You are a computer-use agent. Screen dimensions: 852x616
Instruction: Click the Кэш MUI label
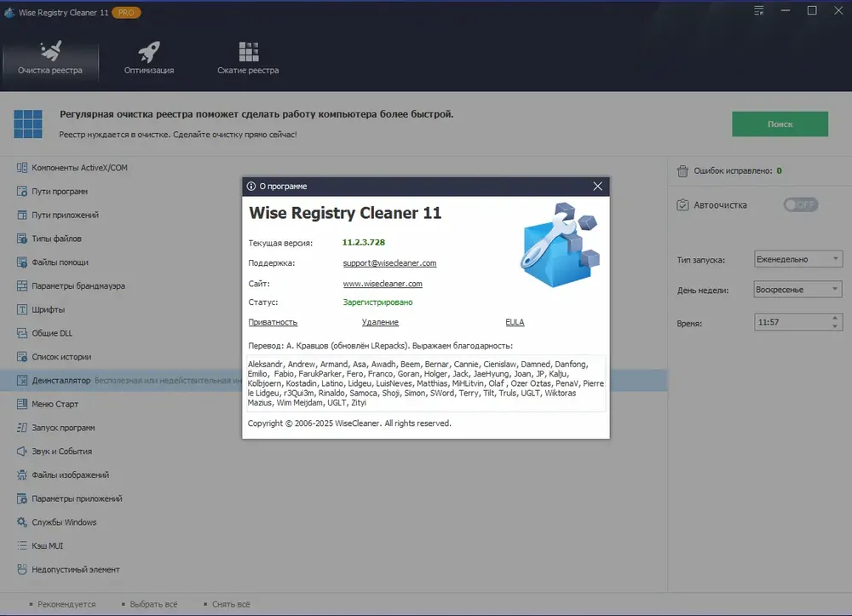pos(47,546)
